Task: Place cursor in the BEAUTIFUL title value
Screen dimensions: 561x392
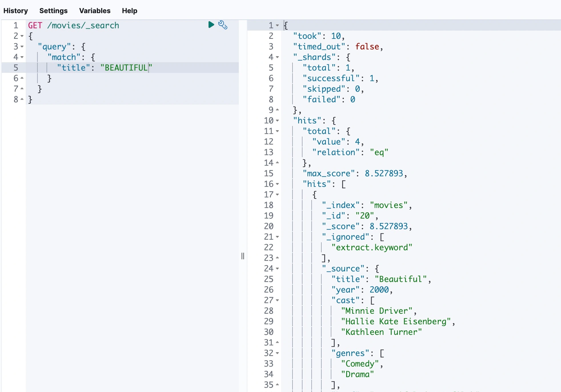Action: (x=126, y=68)
